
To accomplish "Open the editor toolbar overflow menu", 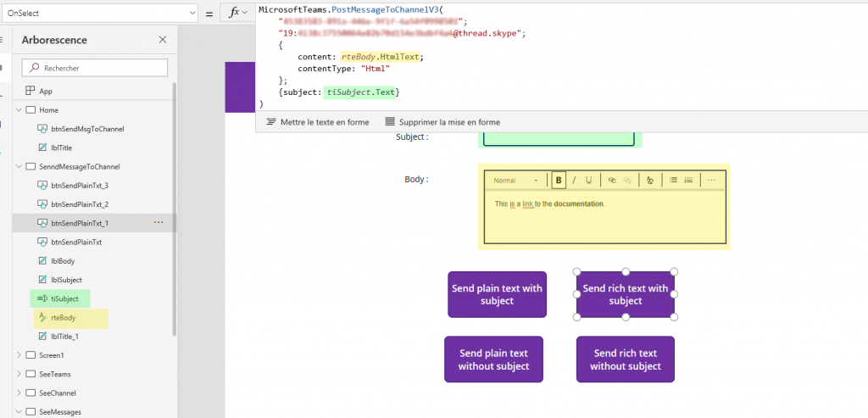I will tap(712, 180).
